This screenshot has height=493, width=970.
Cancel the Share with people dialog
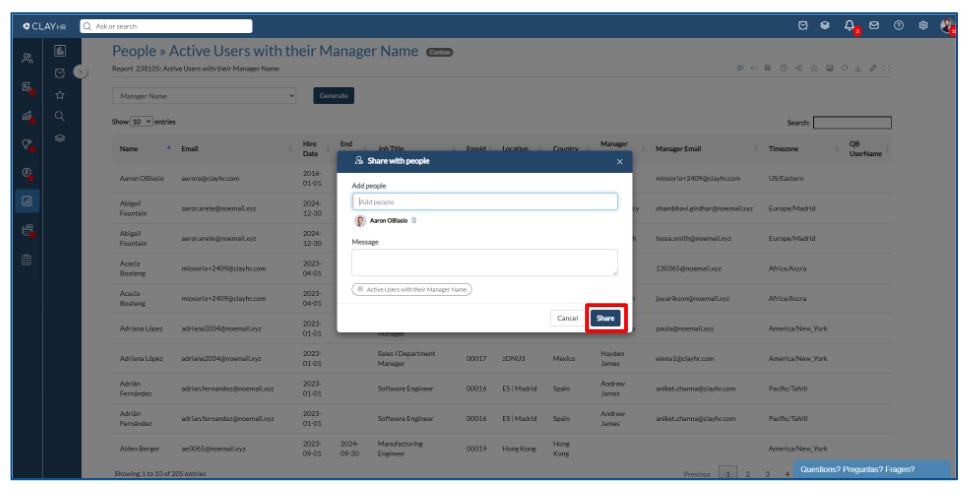point(567,318)
